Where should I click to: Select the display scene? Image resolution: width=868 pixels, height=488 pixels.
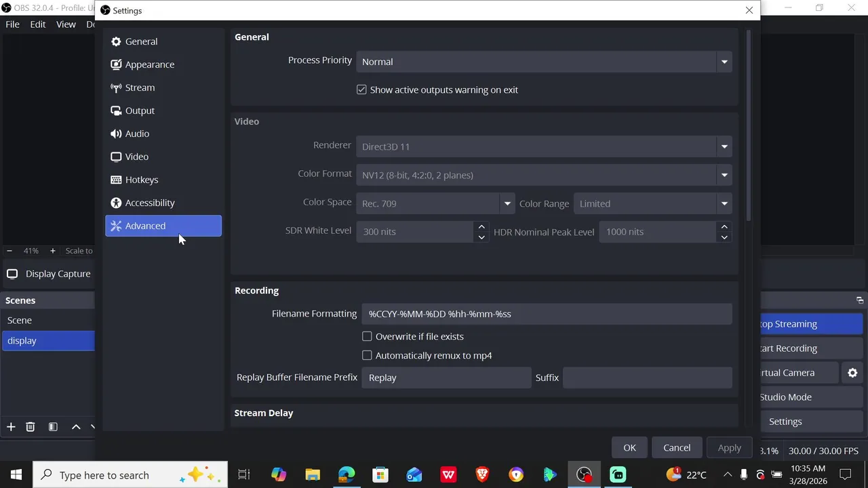(x=47, y=341)
